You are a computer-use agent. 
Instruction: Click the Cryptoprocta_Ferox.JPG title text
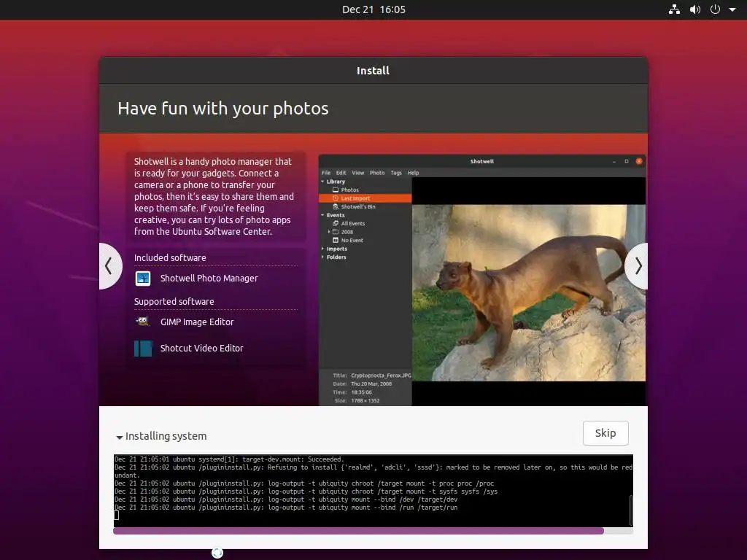(x=381, y=376)
